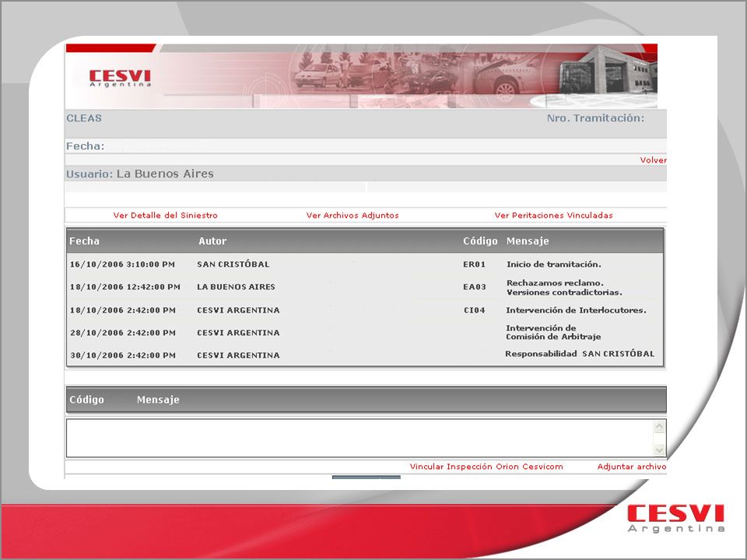Click code CI04
747x560 pixels.
pyautogui.click(x=475, y=310)
